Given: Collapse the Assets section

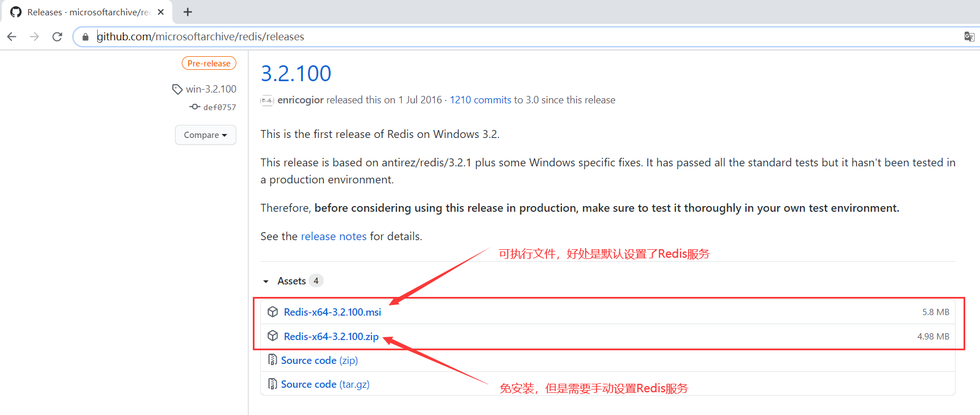Looking at the screenshot, I should coord(266,281).
